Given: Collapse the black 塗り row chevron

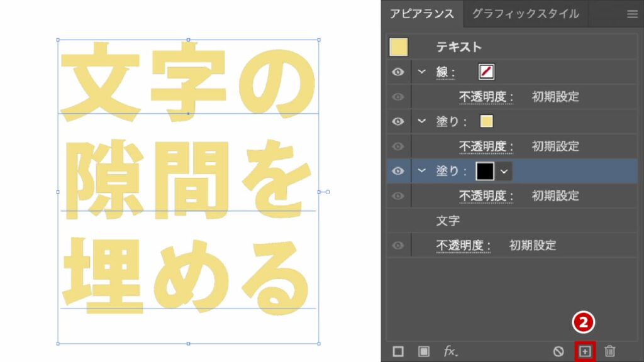Looking at the screenshot, I should (x=422, y=170).
